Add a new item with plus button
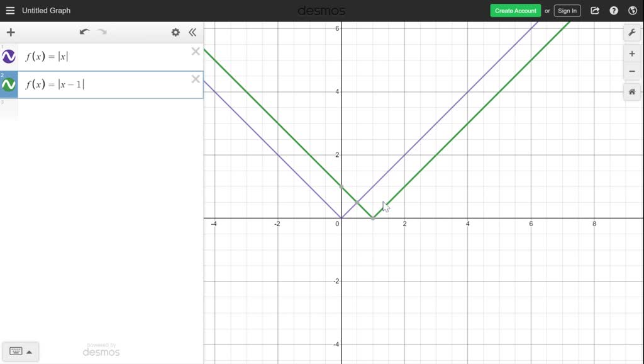This screenshot has height=364, width=644. [x=11, y=32]
